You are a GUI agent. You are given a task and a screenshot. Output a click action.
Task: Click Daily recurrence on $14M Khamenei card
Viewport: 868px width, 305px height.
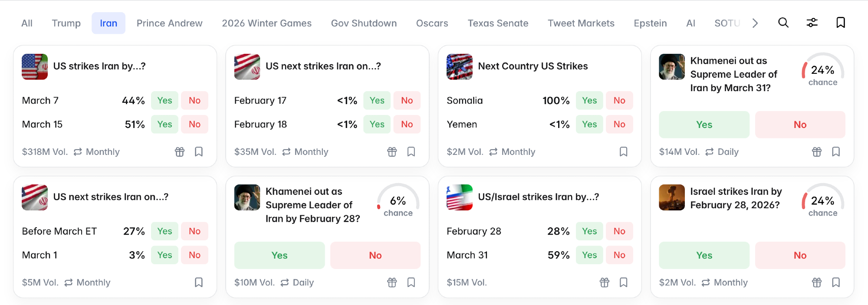(x=722, y=152)
